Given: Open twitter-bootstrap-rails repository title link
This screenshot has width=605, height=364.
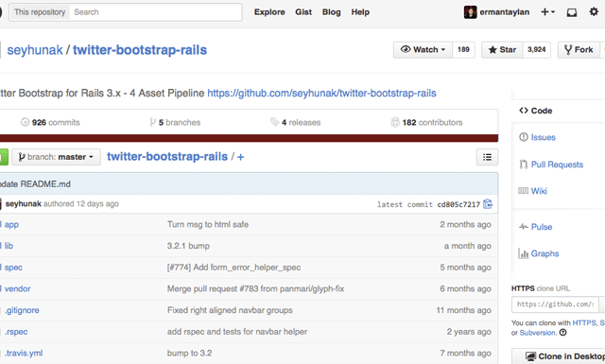Looking at the screenshot, I should [x=140, y=50].
